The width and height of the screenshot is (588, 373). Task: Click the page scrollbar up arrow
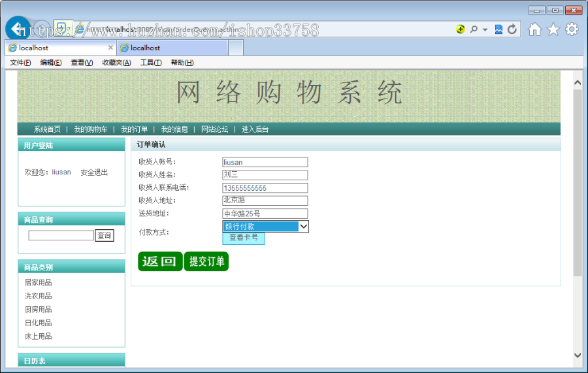point(578,83)
